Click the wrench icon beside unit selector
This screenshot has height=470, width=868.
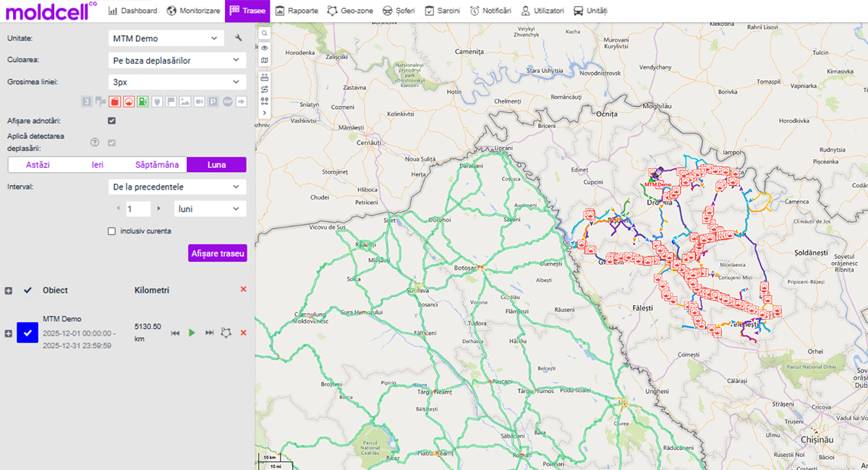click(x=238, y=38)
